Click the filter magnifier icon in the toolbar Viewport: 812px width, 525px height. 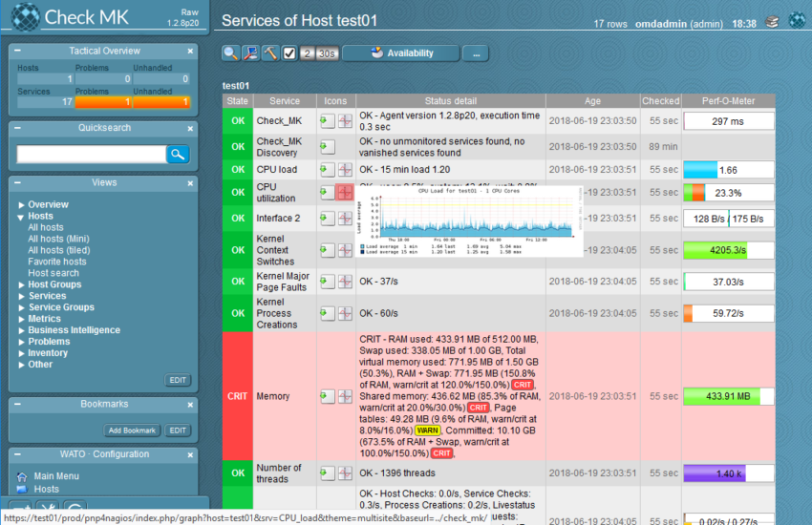point(231,53)
